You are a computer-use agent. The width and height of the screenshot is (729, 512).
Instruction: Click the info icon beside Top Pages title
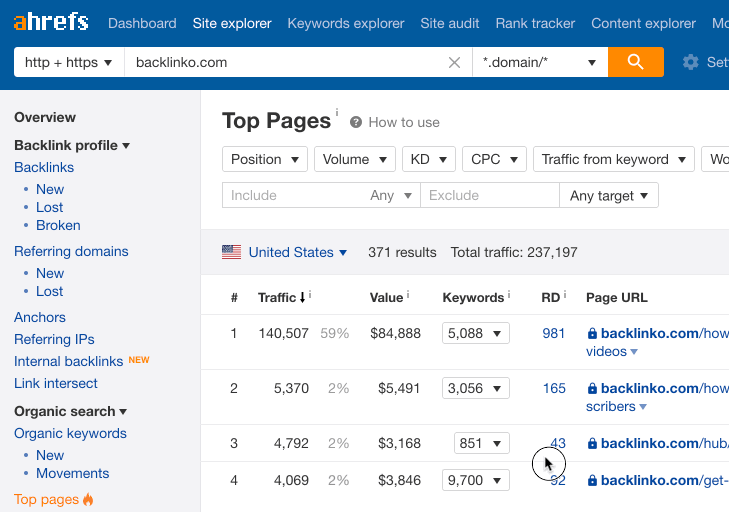click(x=337, y=112)
